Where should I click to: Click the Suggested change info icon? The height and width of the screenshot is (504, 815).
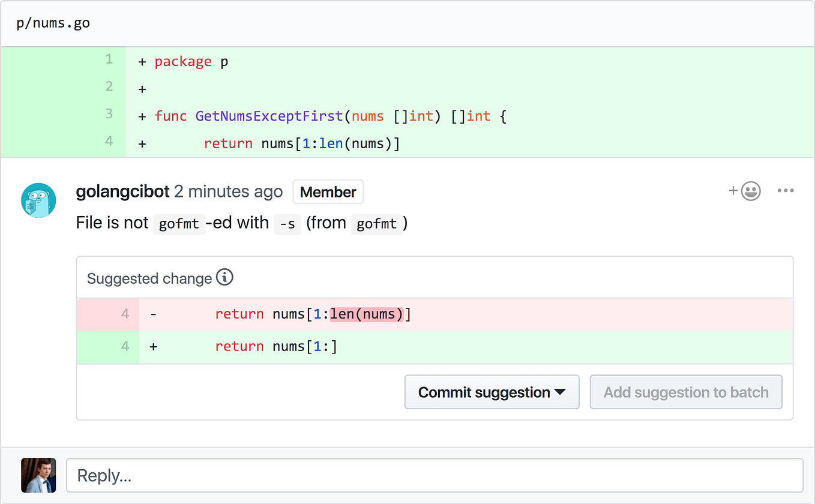(224, 278)
